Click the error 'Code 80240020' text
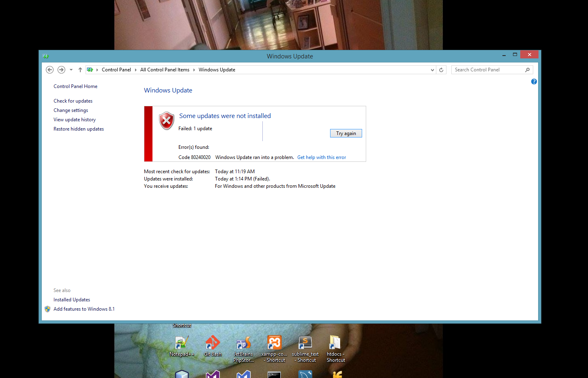Viewport: 588px width, 378px height. tap(194, 157)
